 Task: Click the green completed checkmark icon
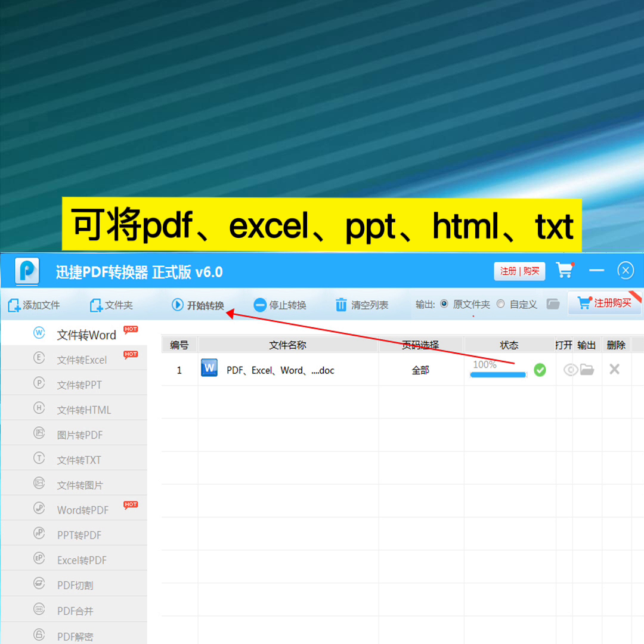[x=540, y=370]
